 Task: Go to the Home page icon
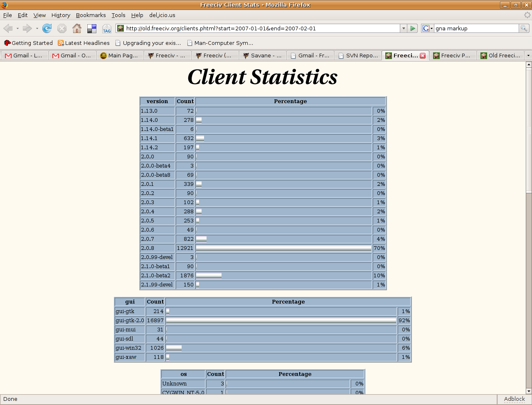[77, 28]
